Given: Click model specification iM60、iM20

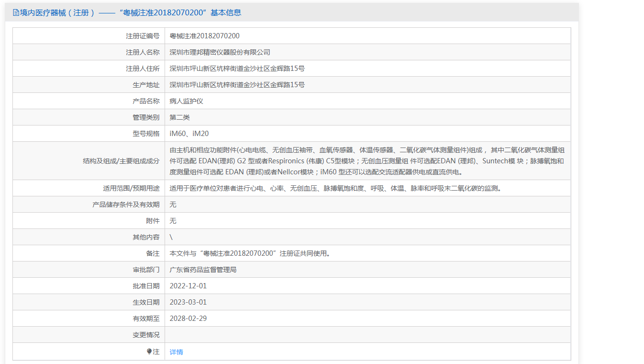Looking at the screenshot, I should pos(189,134).
